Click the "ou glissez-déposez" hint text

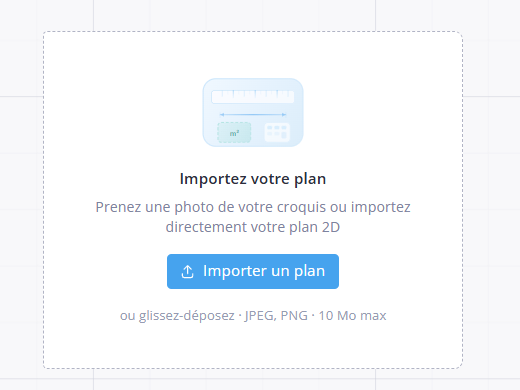[x=177, y=316]
